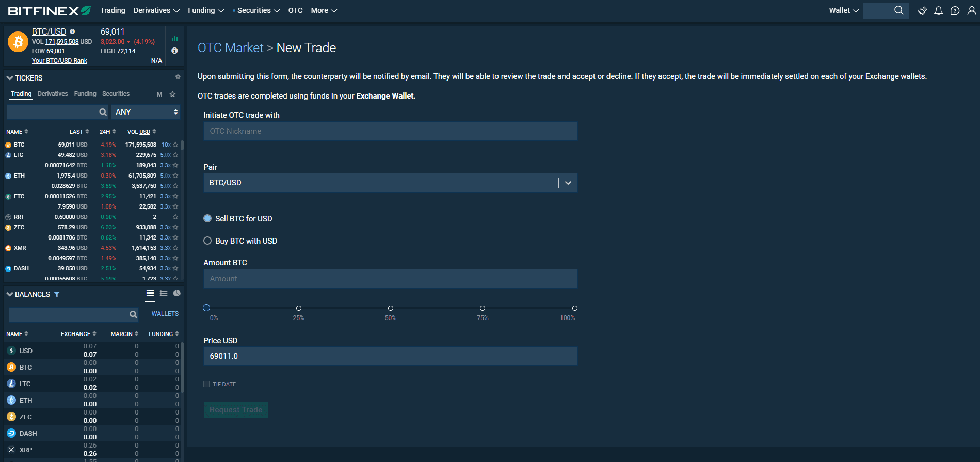Open OTC Market breadcrumb link
Screen dimensions: 980x462
tap(231, 48)
